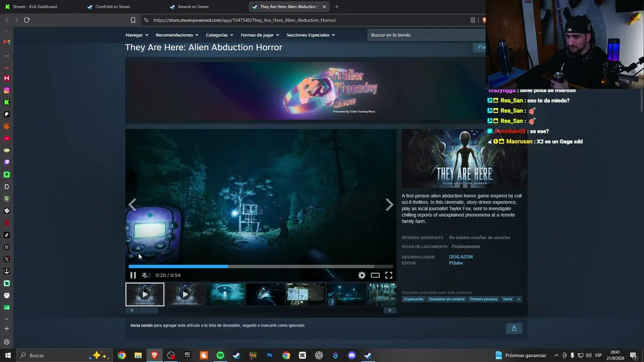Unmute the trailer video

[x=146, y=275]
